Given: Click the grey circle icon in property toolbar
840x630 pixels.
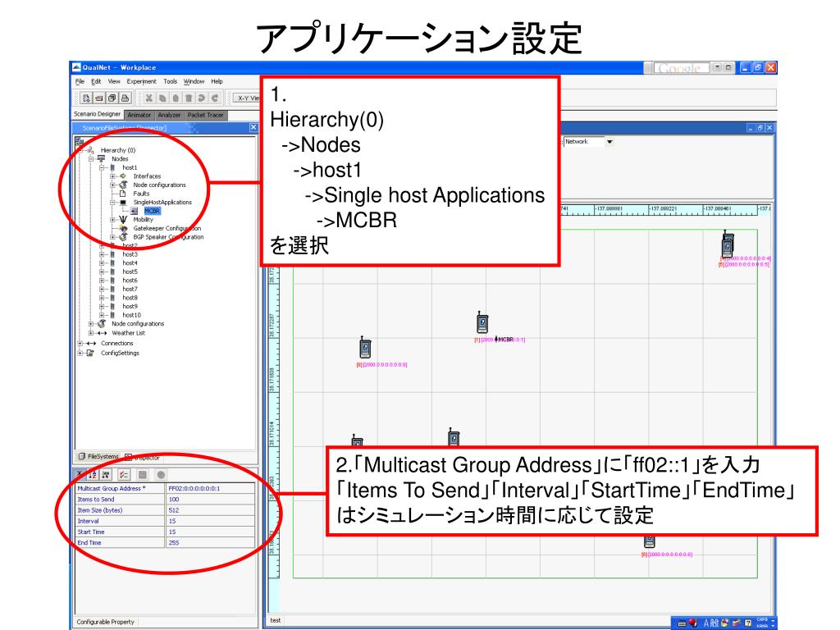Looking at the screenshot, I should coord(161,475).
